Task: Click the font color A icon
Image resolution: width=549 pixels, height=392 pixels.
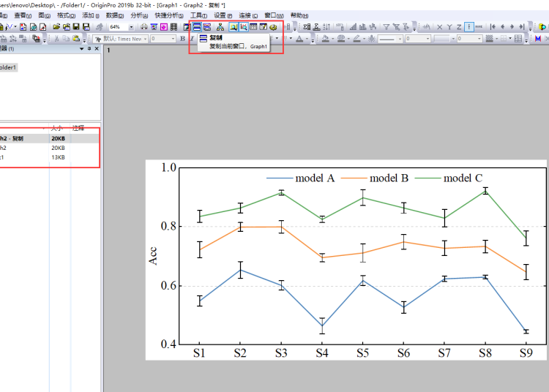Action: 299,39
